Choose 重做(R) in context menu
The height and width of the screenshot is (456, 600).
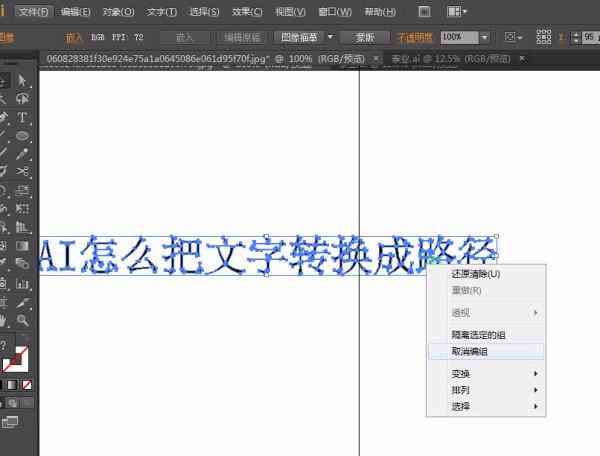point(486,291)
